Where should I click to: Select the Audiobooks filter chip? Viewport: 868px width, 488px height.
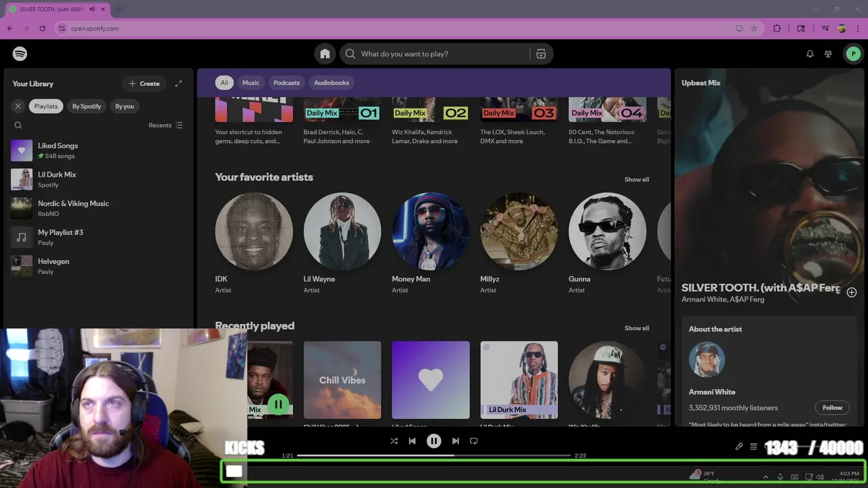331,83
